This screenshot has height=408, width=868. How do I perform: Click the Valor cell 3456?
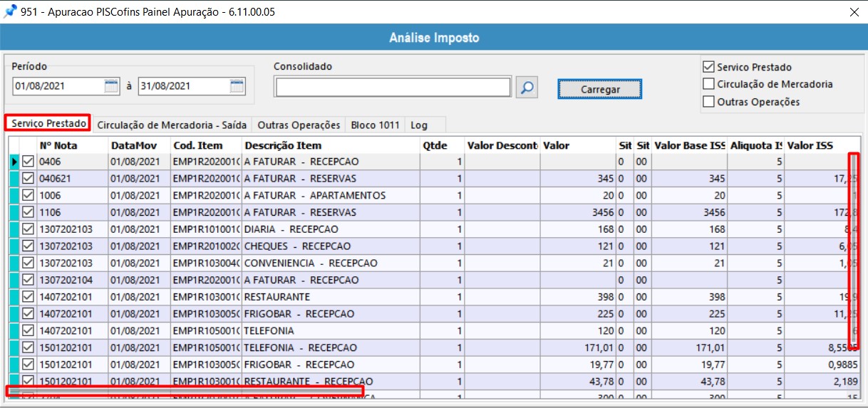[578, 212]
